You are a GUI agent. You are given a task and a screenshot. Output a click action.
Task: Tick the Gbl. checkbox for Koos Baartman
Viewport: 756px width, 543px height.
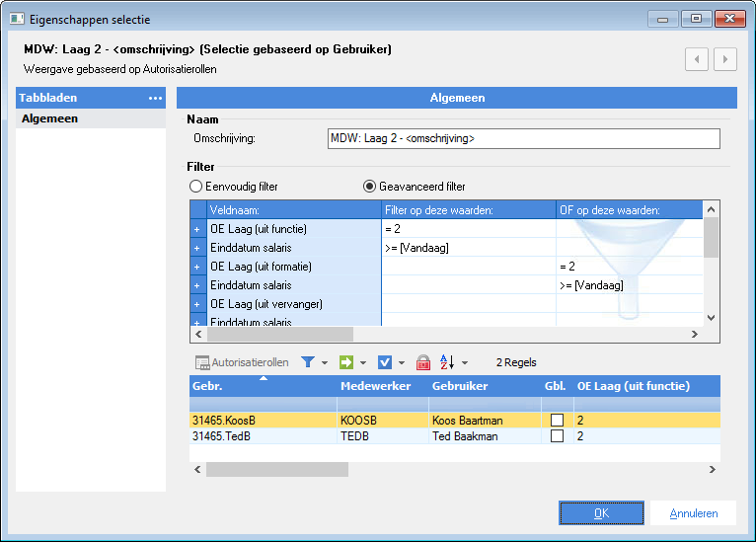click(x=557, y=420)
